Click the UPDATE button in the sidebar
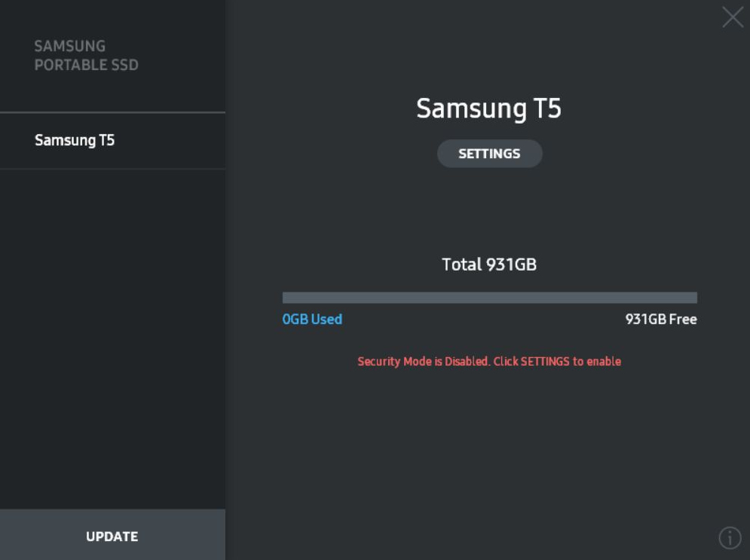The height and width of the screenshot is (560, 750). pos(112,534)
